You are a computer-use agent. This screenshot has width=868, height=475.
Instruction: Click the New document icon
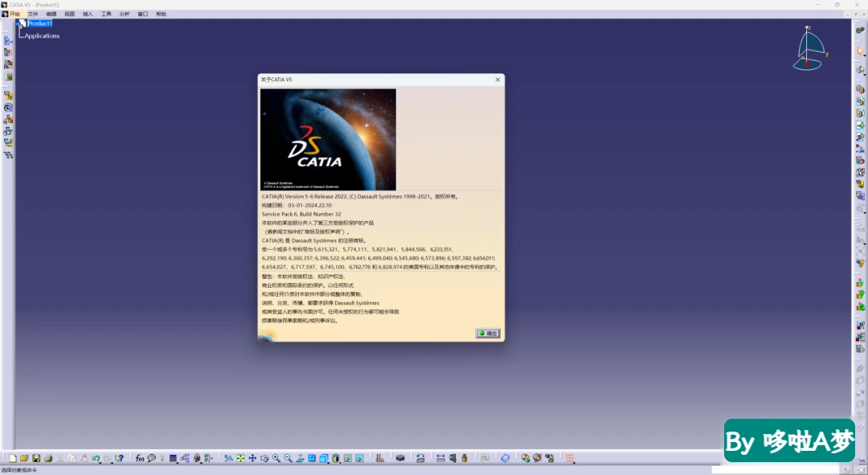click(x=13, y=458)
